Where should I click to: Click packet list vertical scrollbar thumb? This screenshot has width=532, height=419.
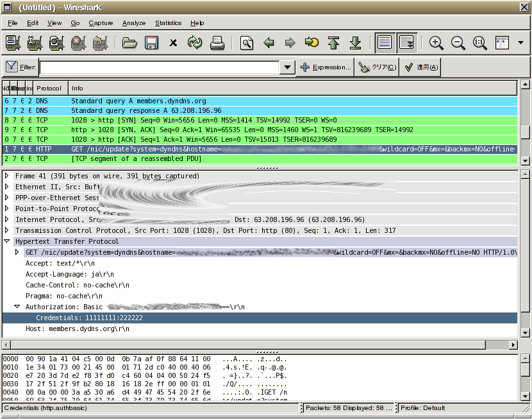pos(525,132)
